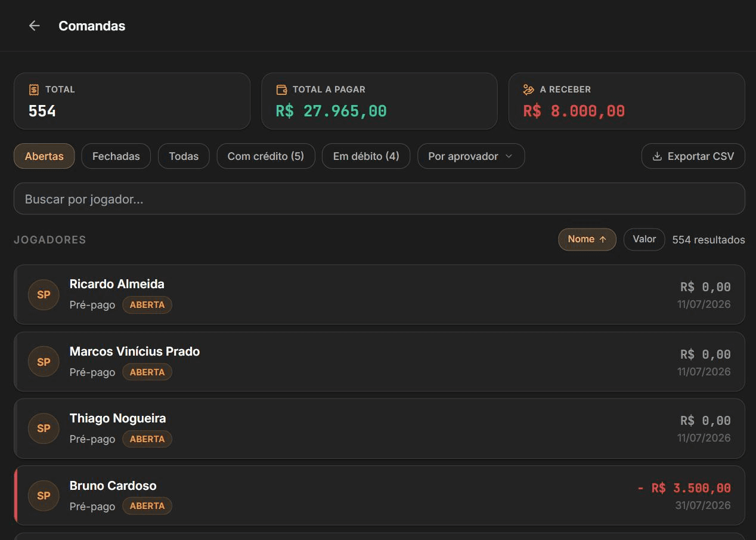This screenshot has height=540, width=756.
Task: Click the R$ 8.000,00 a receber value
Action: 574,111
